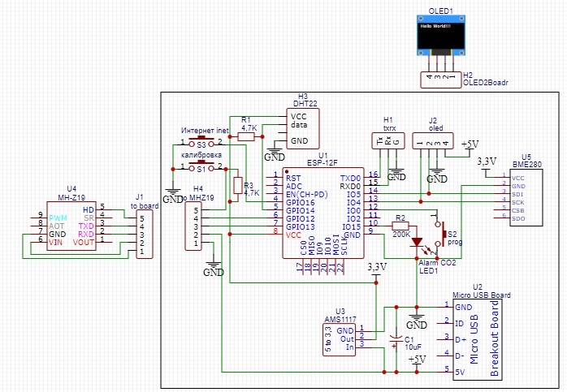Viewport: 567px width, 392px height.
Task: Click the EN(CH-PD) pin label
Action: click(306, 194)
